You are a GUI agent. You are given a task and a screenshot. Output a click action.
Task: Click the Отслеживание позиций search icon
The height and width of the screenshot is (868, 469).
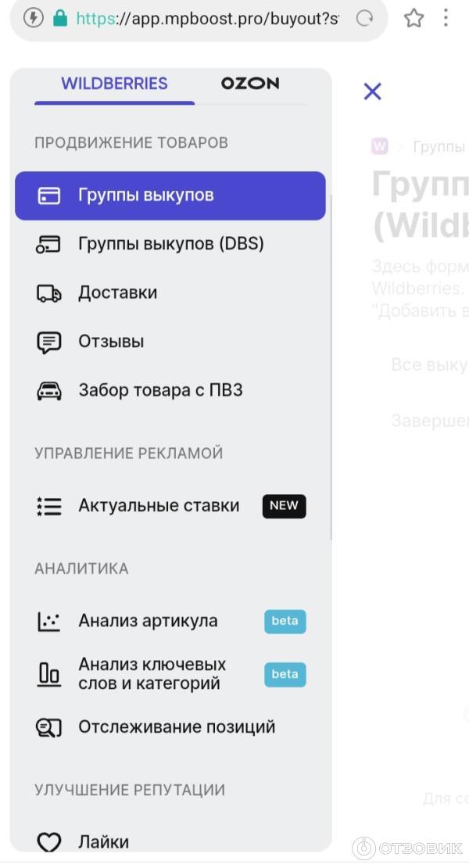coord(48,727)
